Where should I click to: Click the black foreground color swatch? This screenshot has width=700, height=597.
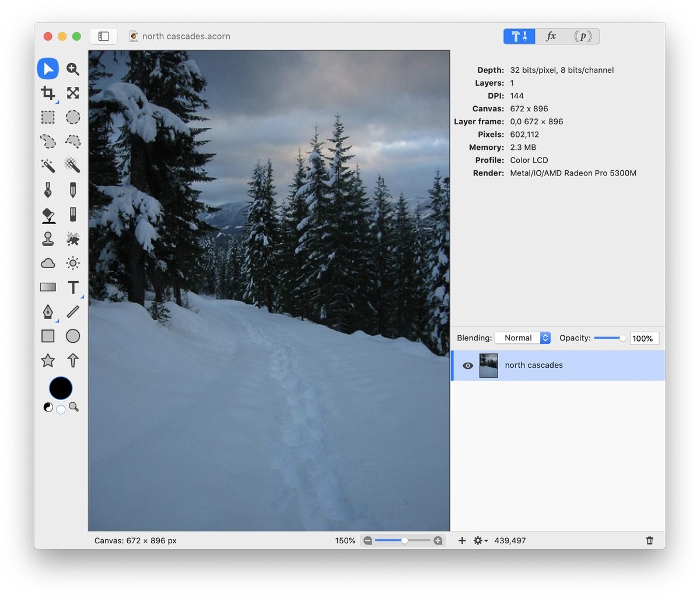tap(61, 388)
